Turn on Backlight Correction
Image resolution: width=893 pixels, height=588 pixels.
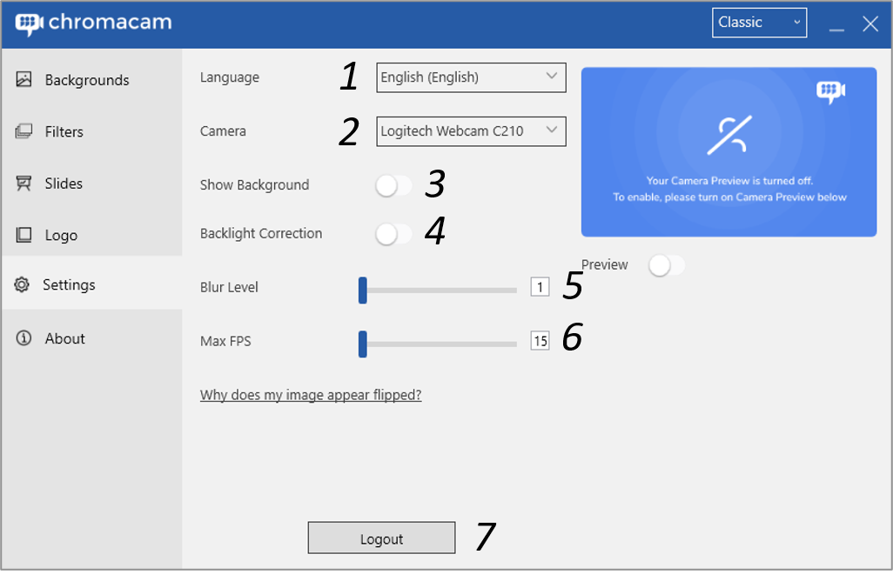coord(393,233)
